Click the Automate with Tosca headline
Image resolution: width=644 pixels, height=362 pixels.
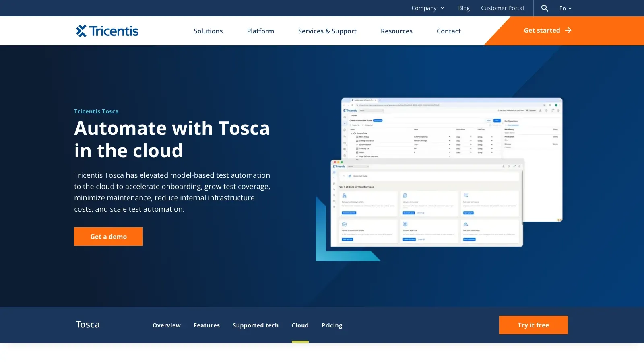coord(172,140)
